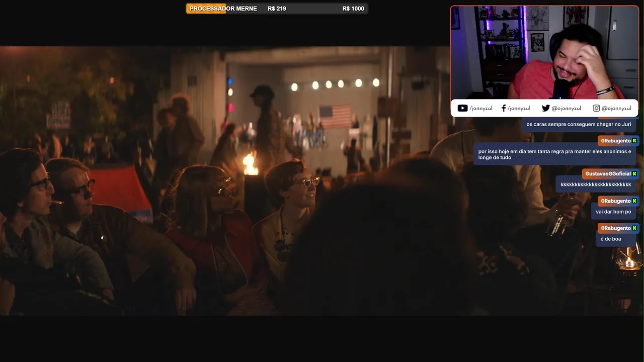The image size is (644, 362).
Task: Click the Instagram camera icon
Action: click(596, 108)
